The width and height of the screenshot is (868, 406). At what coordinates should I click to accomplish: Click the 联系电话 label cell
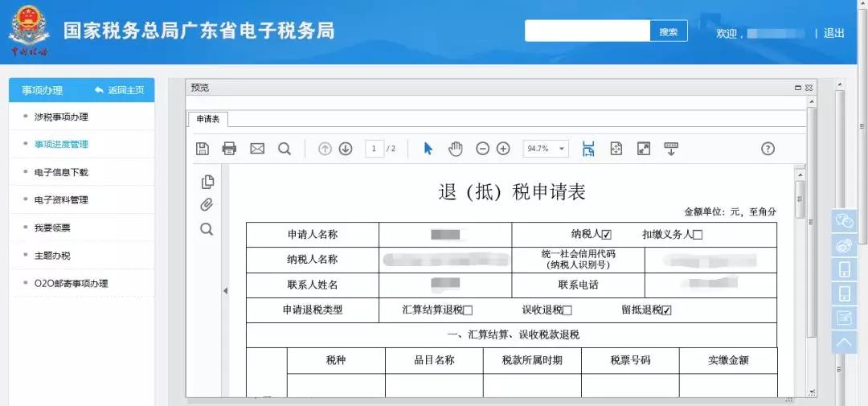(x=578, y=285)
